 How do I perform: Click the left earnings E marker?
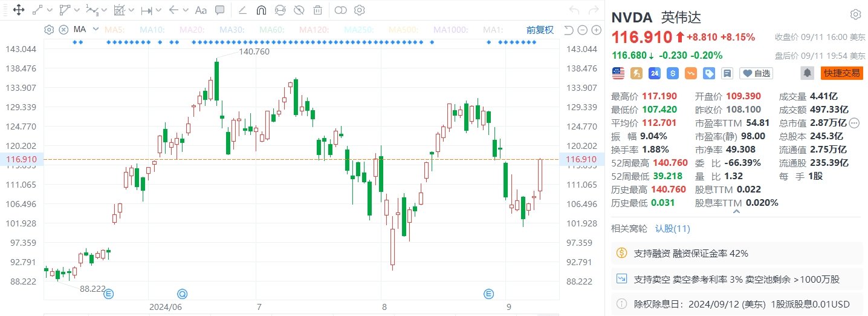coord(109,294)
